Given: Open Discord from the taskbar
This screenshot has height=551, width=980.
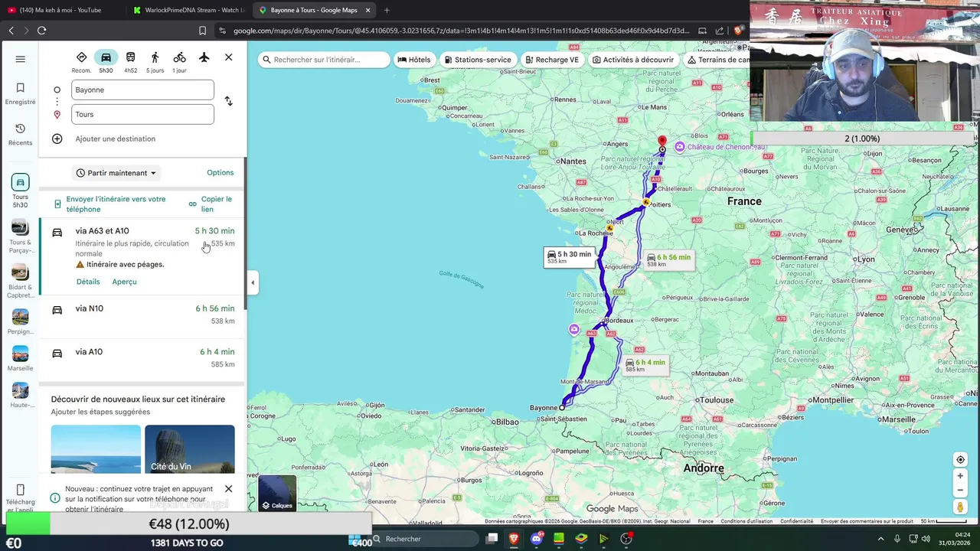Looking at the screenshot, I should 537,539.
